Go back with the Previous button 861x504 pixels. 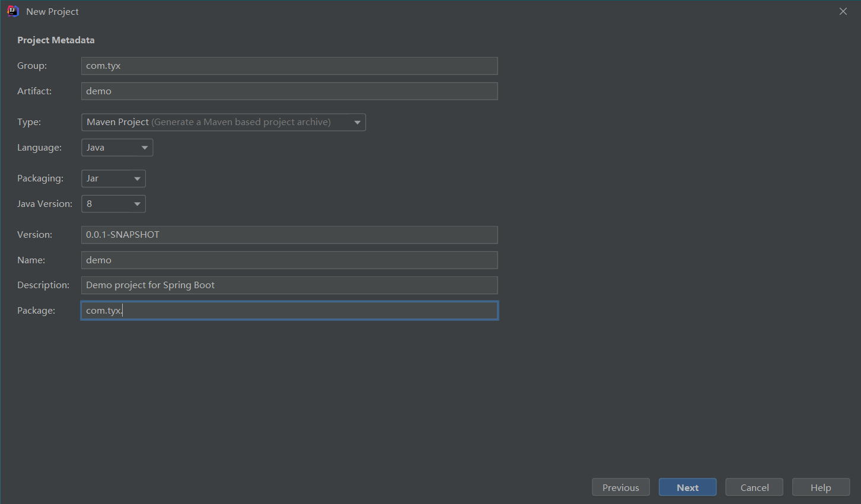(620, 487)
